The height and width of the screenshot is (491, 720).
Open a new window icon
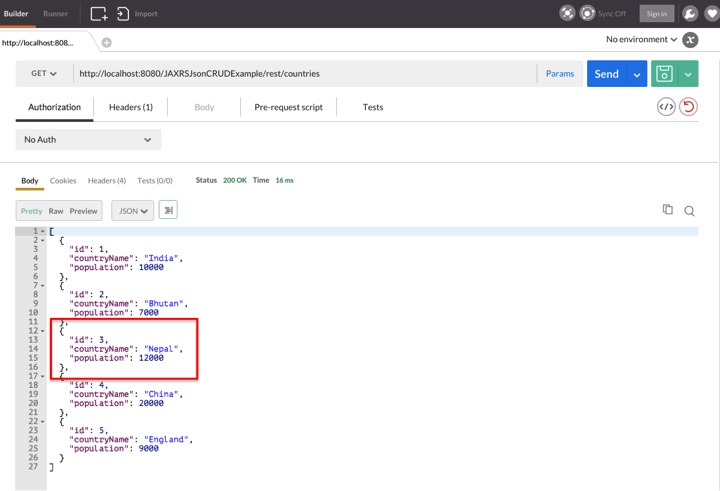pos(99,14)
